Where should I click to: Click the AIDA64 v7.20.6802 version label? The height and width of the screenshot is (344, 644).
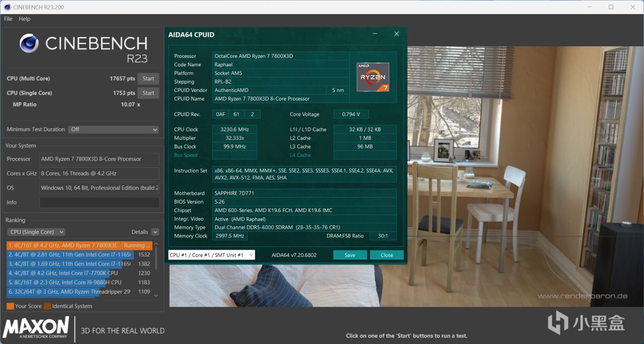tap(294, 255)
